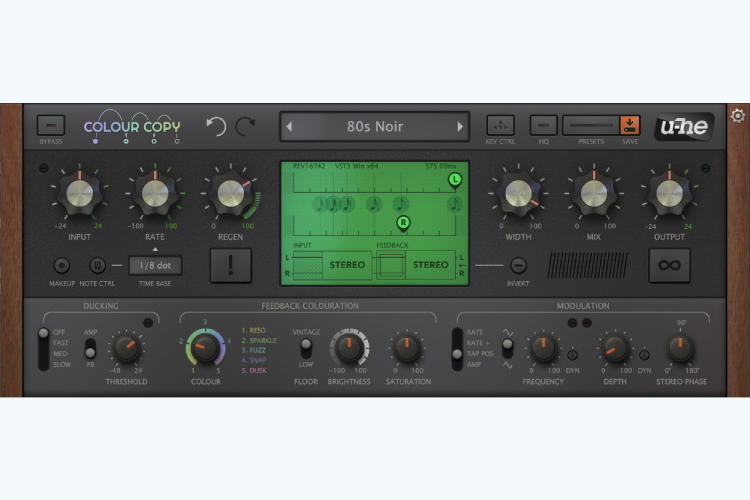Select colour 1. RESO

point(254,330)
